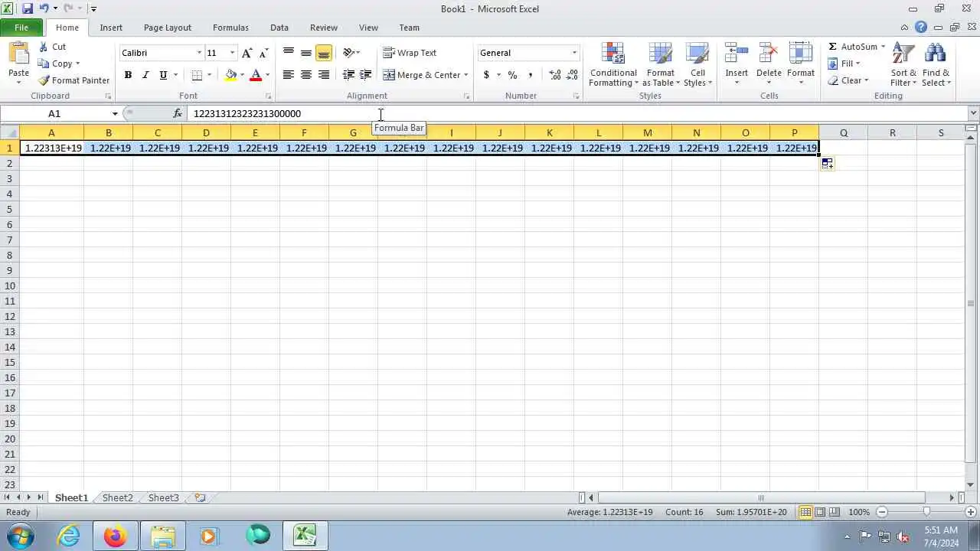Open the Auto Fill Options icon
Image resolution: width=980 pixels, height=551 pixels.
point(827,163)
